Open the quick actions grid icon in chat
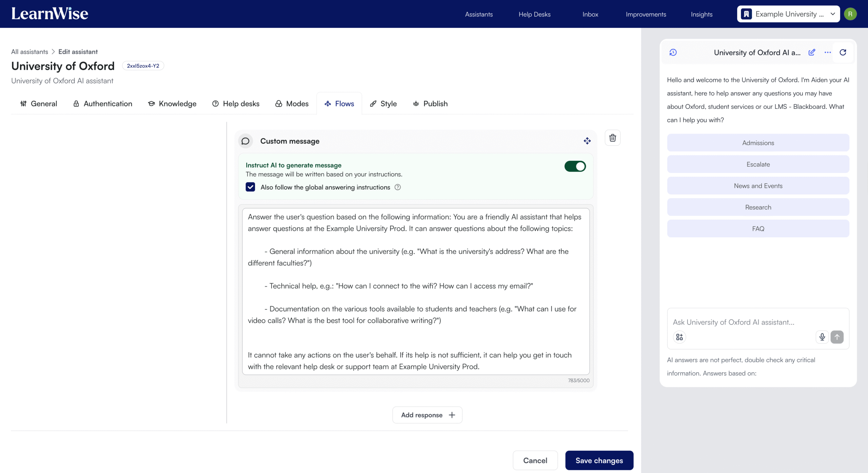This screenshot has height=473, width=868. [x=679, y=337]
